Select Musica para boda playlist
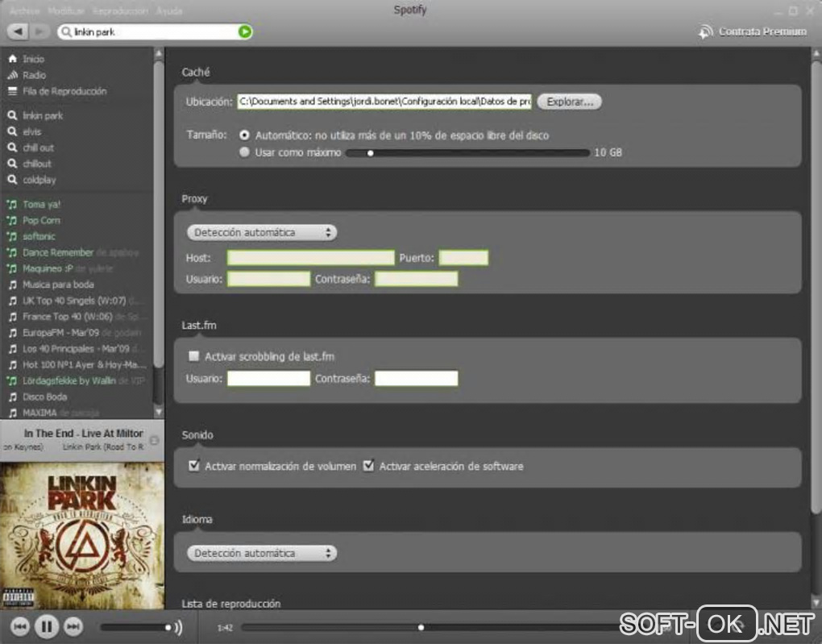The image size is (822, 644). click(50, 285)
